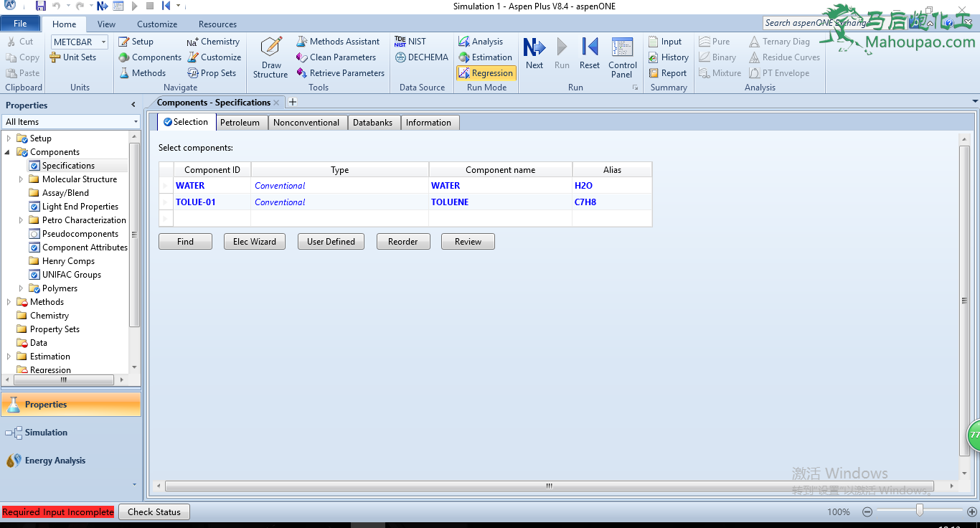
Task: Collapse the Components tree node
Action: tap(9, 152)
